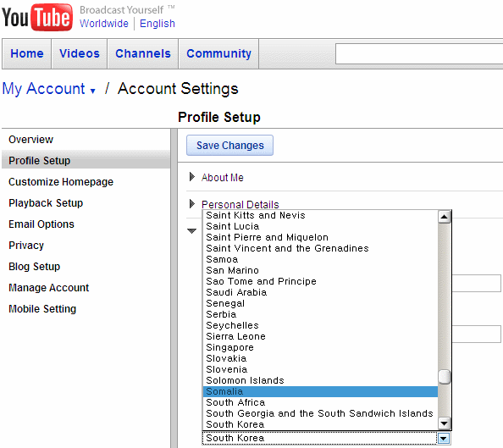Open the Videos tab
This screenshot has width=503, height=448.
tap(80, 53)
